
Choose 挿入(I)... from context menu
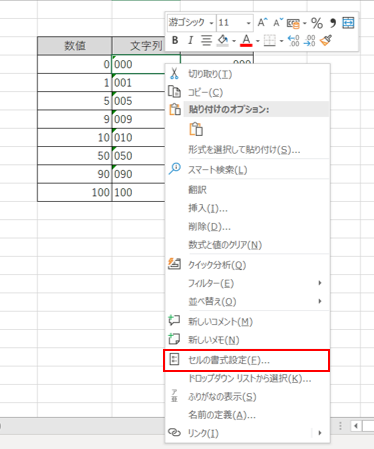[x=247, y=208]
